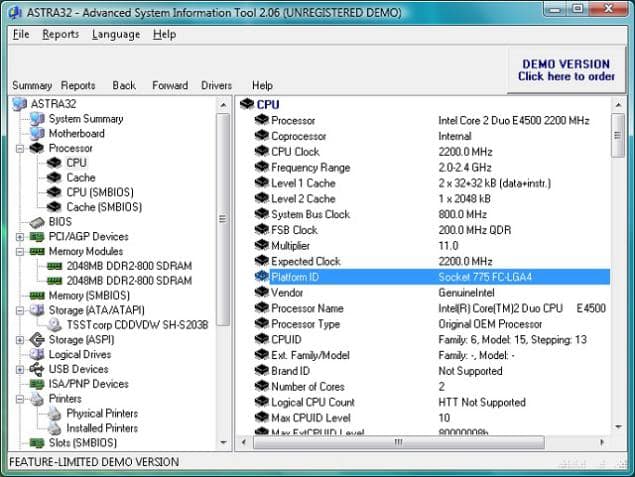Viewport: 635px width, 477px height.
Task: Click the DEMO VERSION order banner
Action: [x=566, y=70]
